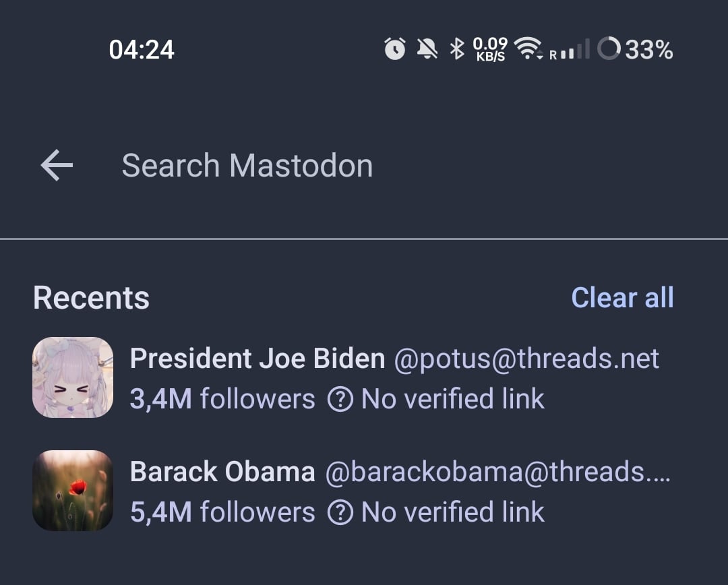
Task: Tap the @barackobama@threads handle
Action: click(x=497, y=472)
